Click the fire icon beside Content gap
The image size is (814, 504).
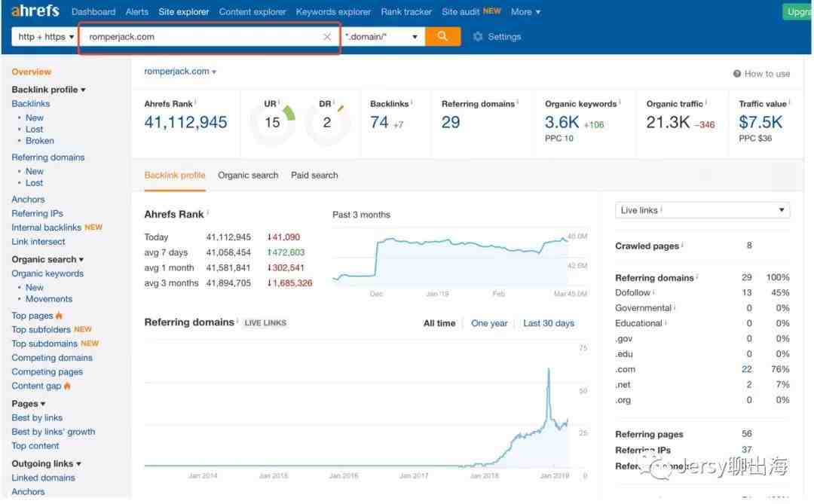click(x=67, y=386)
